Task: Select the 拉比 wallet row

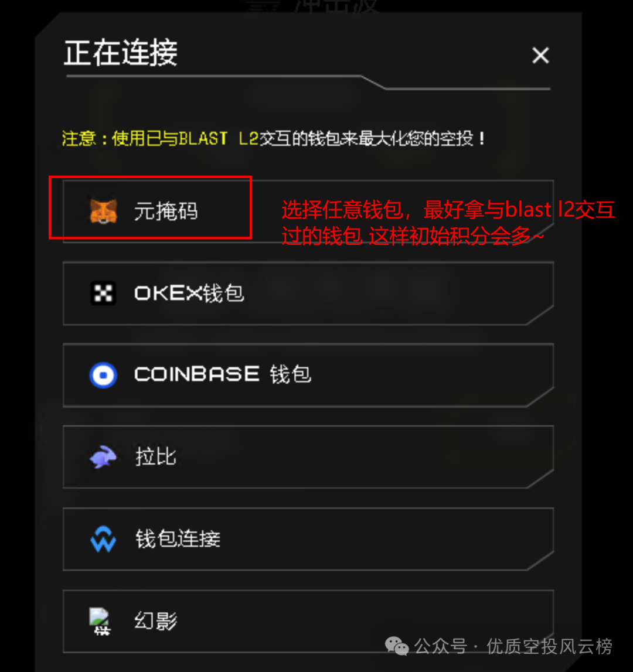Action: 308,457
